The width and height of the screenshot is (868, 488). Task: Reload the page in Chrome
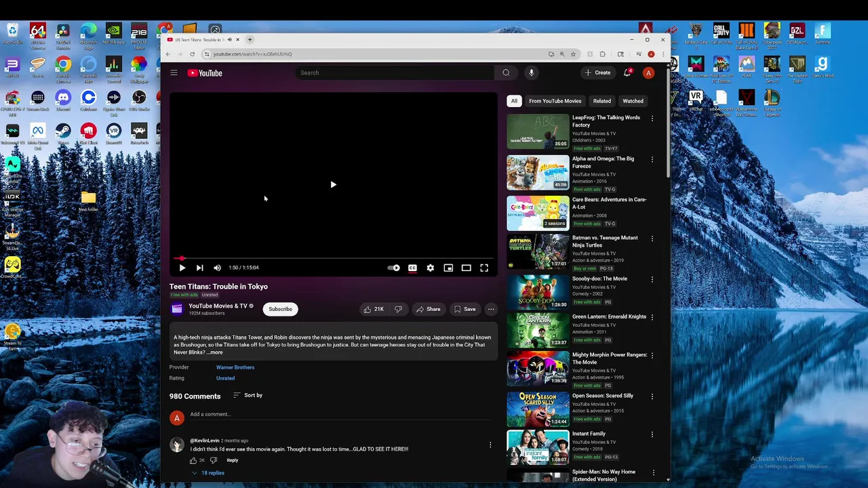click(193, 54)
